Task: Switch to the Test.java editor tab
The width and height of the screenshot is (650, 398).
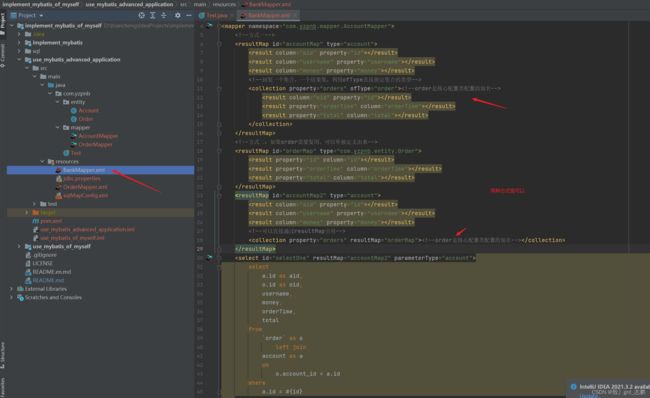Action: click(x=216, y=15)
